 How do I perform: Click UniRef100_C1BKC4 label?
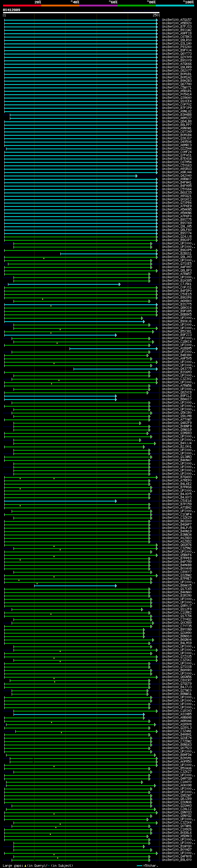point(177,342)
